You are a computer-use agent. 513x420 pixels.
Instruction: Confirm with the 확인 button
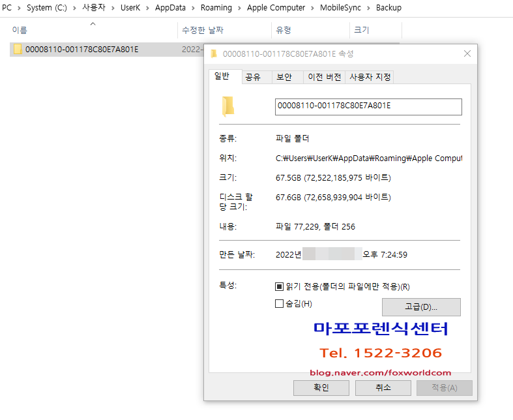coord(321,388)
